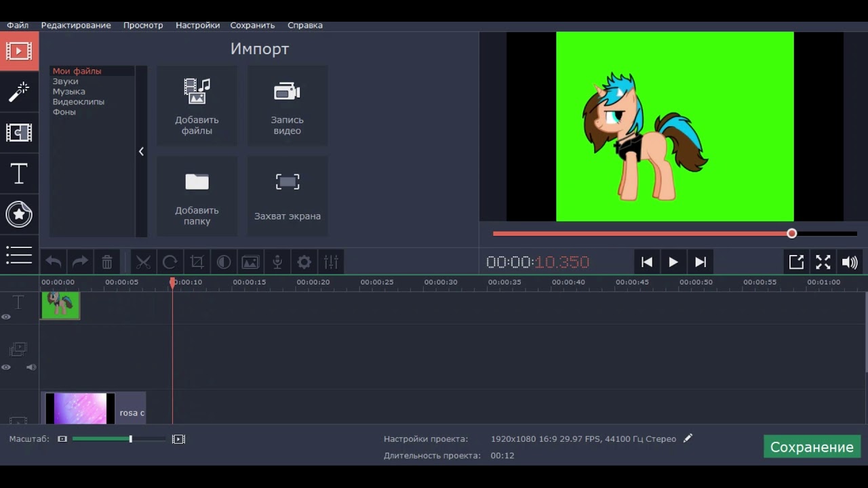Click the Undo arrow in toolbar
Image resolution: width=868 pixels, height=488 pixels.
click(x=54, y=262)
